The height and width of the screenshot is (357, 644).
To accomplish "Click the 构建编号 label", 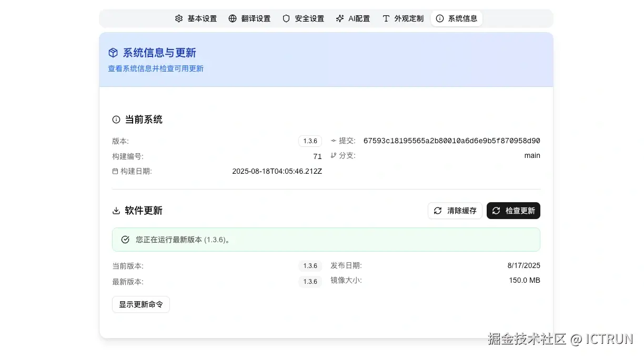I will pyautogui.click(x=128, y=156).
